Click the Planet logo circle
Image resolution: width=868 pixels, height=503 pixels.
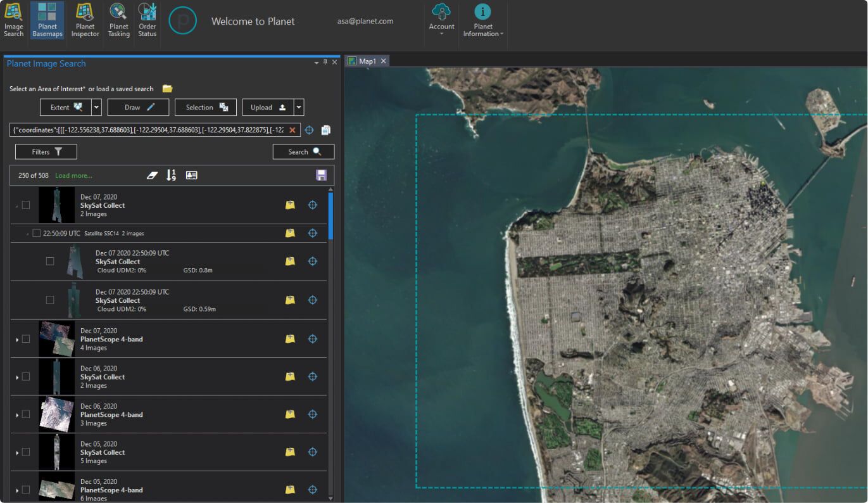point(182,20)
